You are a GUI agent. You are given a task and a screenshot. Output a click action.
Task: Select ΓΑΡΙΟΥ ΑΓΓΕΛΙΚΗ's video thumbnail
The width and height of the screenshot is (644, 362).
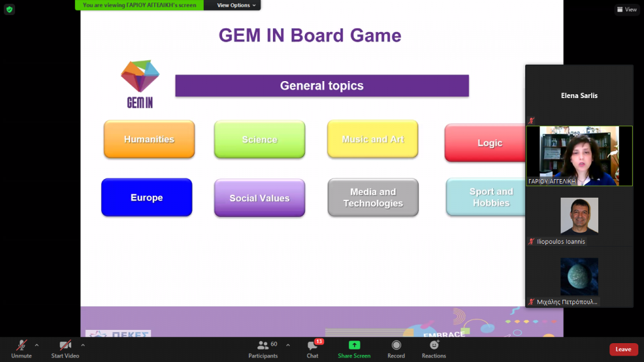tap(579, 156)
